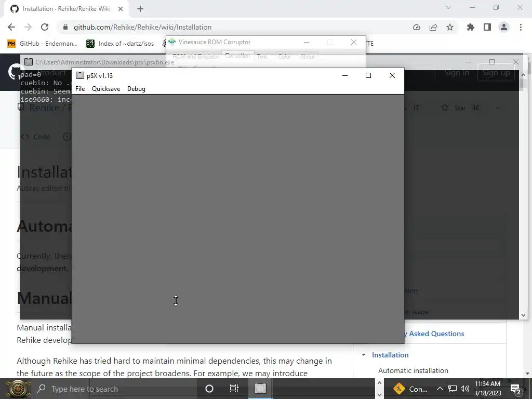The image size is (532, 399).
Task: Minimize the pSX v1.13 window
Action: tap(345, 75)
